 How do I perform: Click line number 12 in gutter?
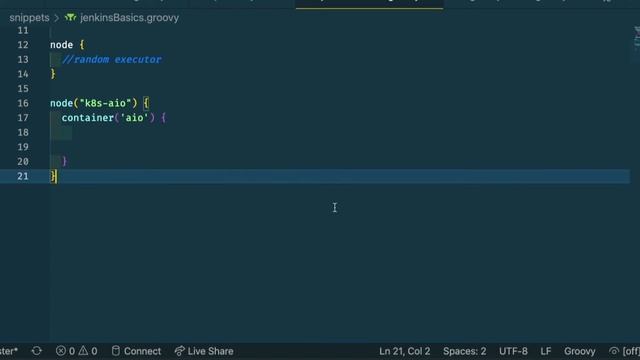pyautogui.click(x=23, y=45)
